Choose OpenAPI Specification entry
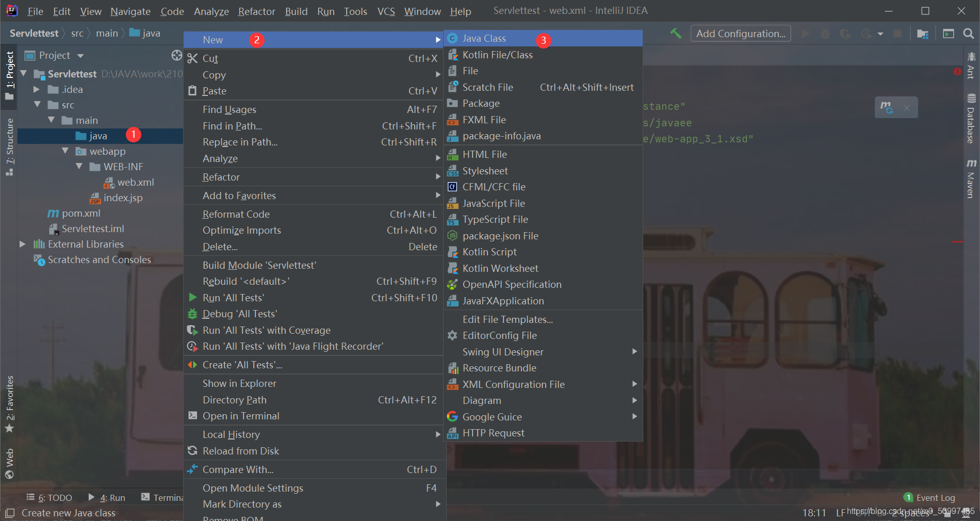This screenshot has height=521, width=980. click(x=543, y=284)
